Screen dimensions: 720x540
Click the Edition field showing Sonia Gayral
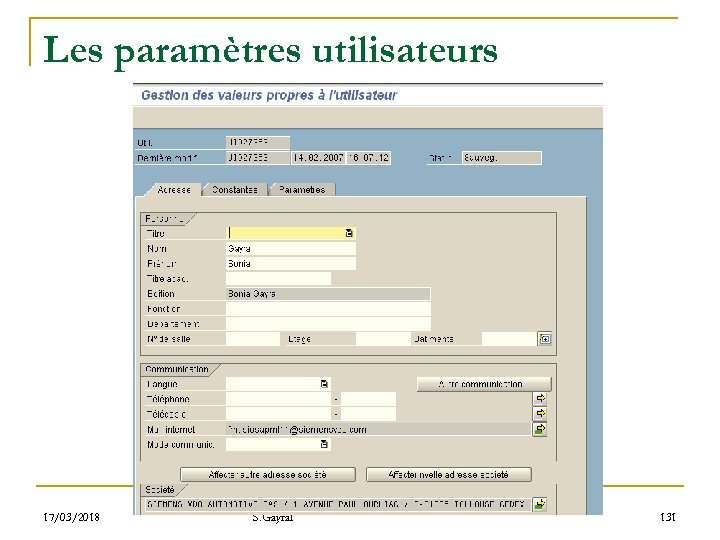pos(328,294)
